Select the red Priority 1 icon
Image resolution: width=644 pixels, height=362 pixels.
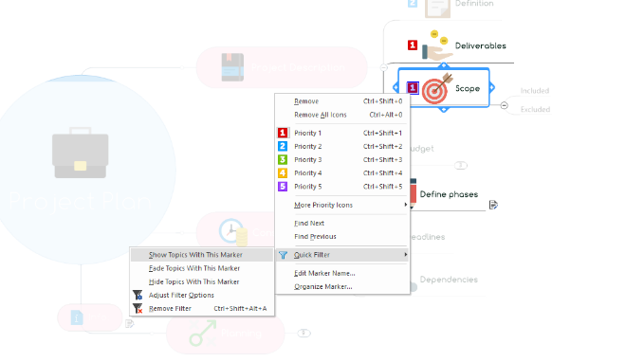[x=283, y=133]
